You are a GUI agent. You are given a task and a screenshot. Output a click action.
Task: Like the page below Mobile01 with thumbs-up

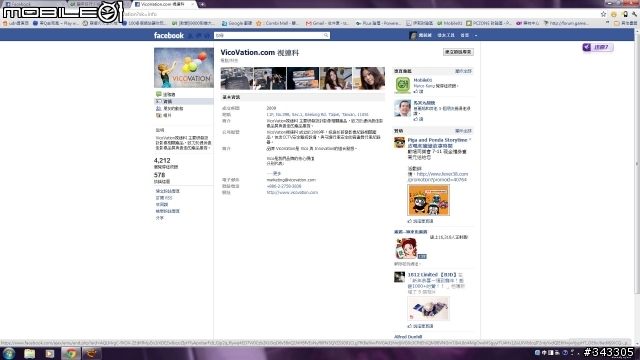418,119
